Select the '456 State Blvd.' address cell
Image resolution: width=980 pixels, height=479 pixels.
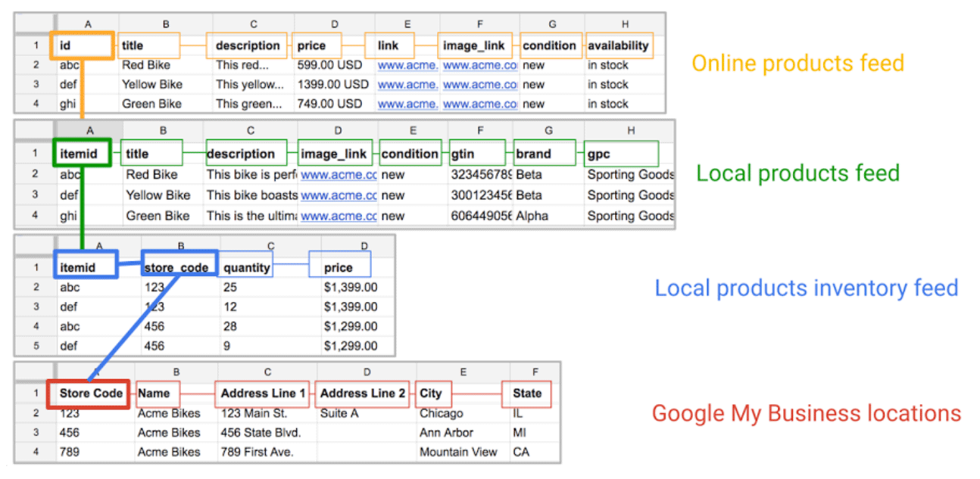pos(261,433)
